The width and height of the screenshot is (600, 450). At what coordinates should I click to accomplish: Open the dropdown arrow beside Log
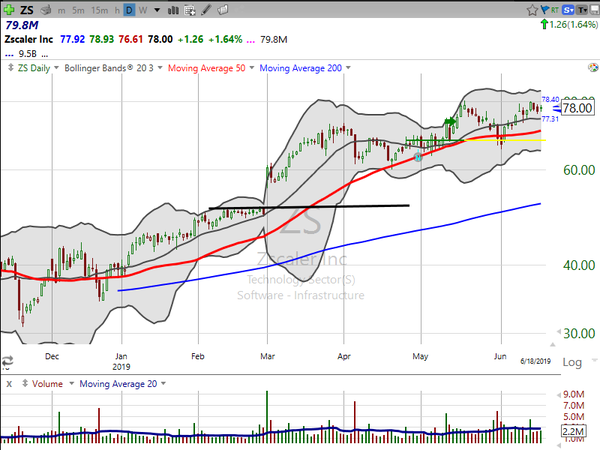tap(594, 360)
